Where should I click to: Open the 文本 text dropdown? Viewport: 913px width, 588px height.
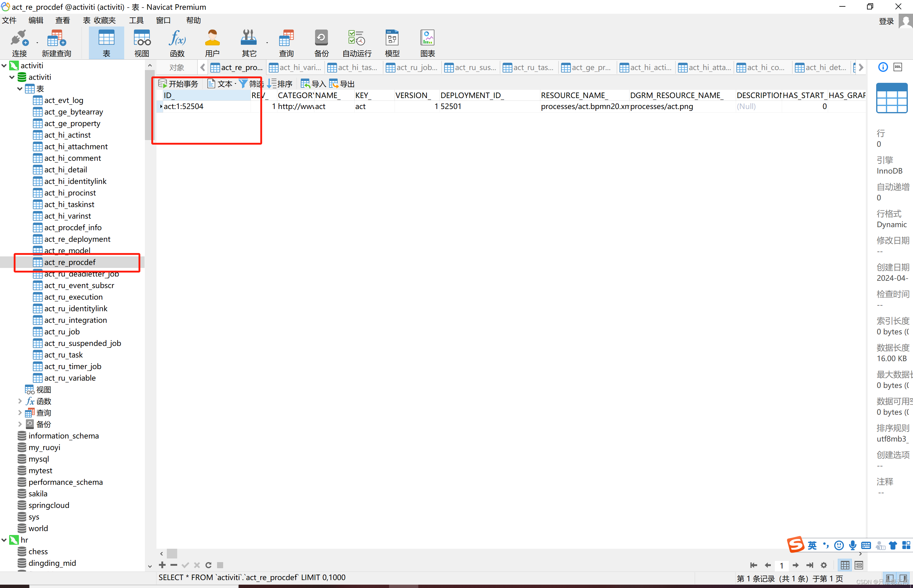[222, 84]
